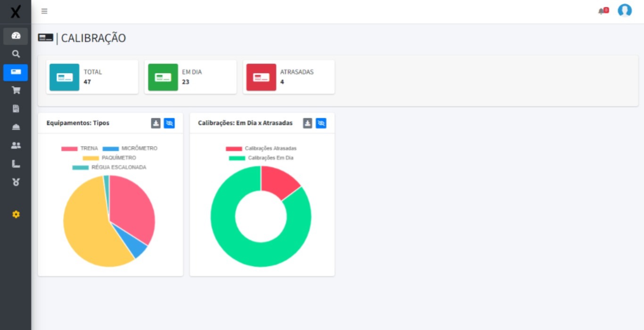Open the dashboard gauge icon in sidebar
Screen dimensions: 644x330
point(16,36)
